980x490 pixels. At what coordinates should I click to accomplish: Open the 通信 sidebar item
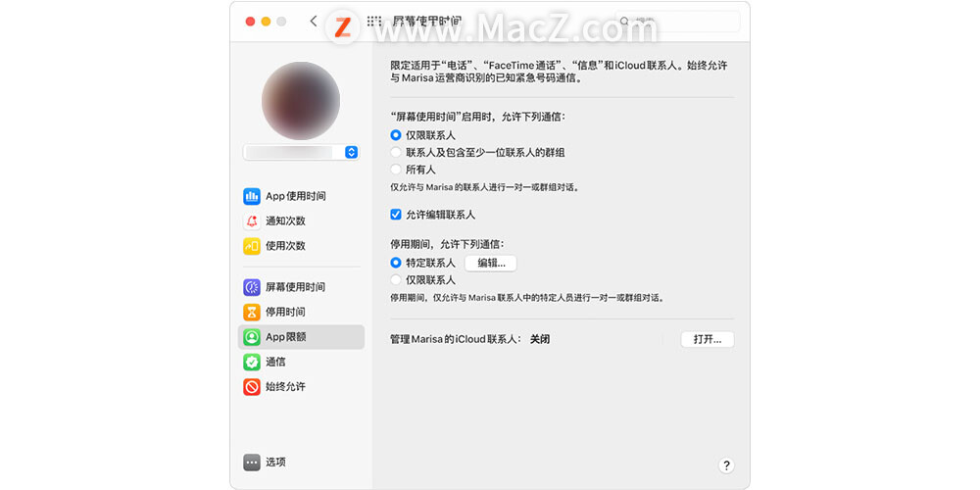[x=301, y=362]
